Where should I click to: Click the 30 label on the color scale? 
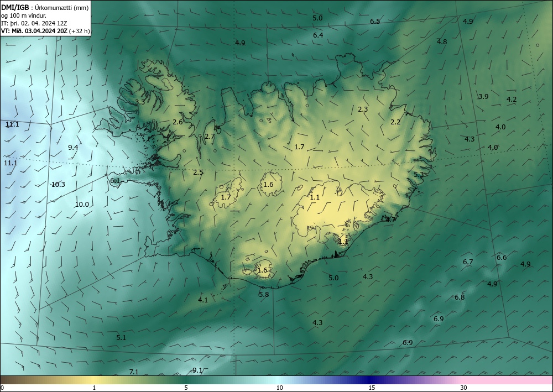(x=464, y=388)
